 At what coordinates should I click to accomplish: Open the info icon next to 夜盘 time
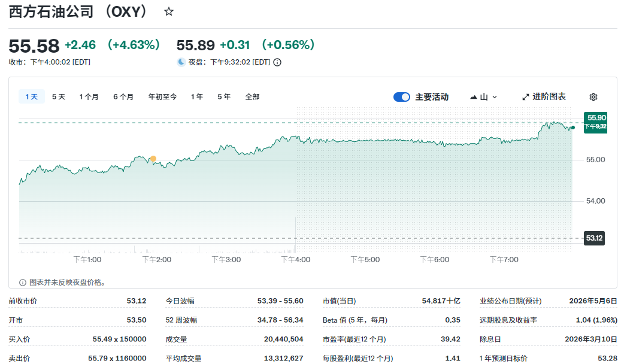pos(277,62)
